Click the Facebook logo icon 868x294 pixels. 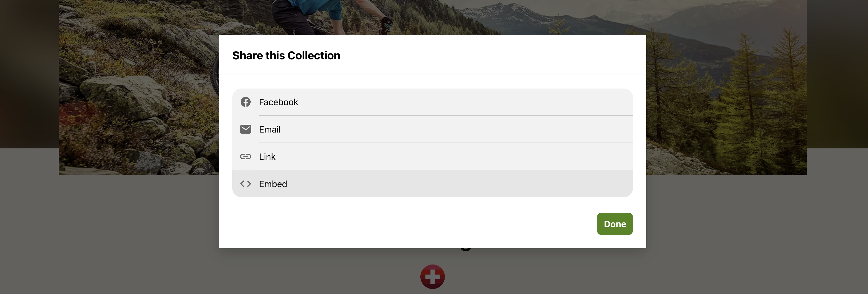(245, 102)
